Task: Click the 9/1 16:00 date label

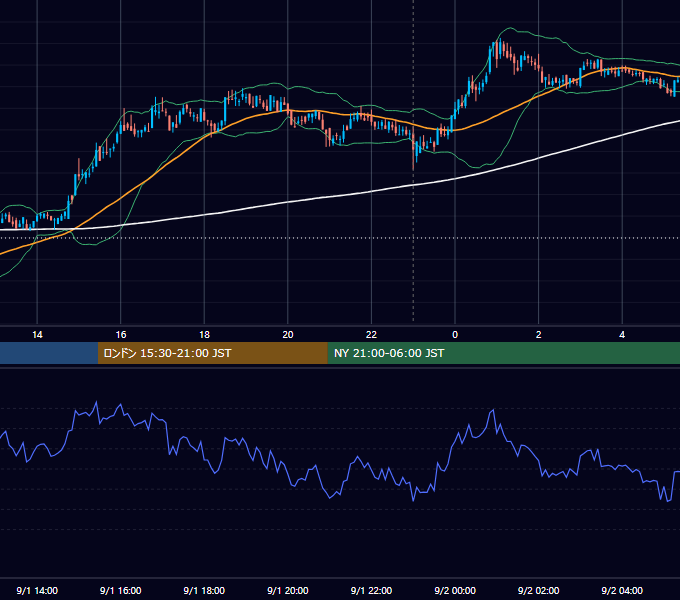Action: tap(121, 590)
